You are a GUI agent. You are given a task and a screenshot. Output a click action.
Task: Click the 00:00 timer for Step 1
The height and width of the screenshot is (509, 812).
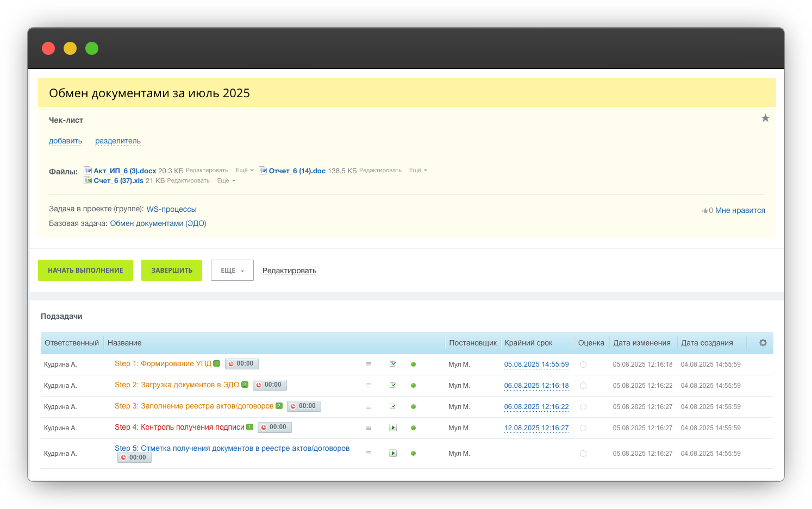pyautogui.click(x=241, y=364)
